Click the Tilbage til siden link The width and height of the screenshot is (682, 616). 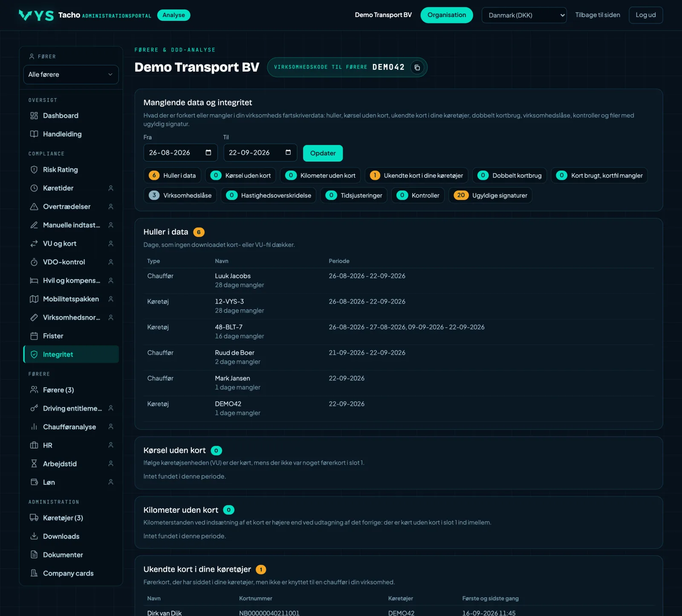(x=598, y=15)
